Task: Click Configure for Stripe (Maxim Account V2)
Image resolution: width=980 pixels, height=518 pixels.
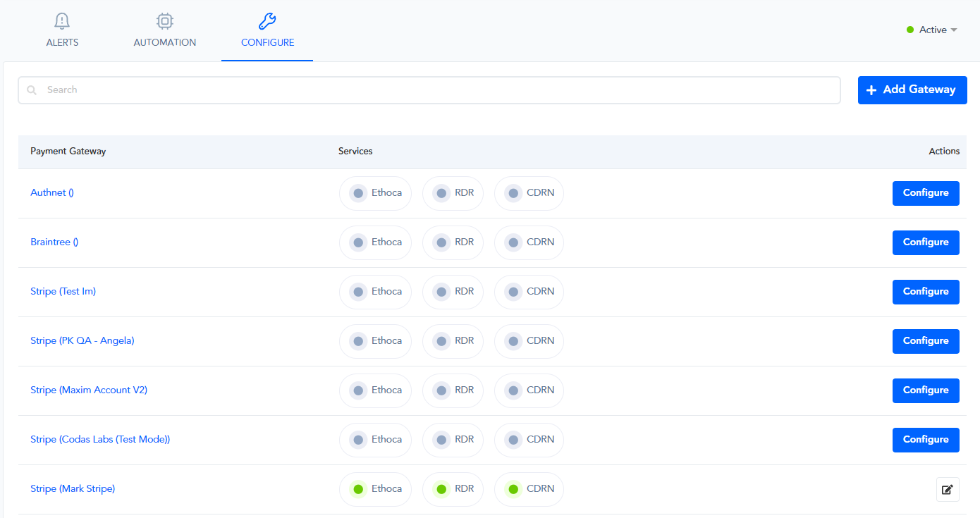Action: (925, 390)
